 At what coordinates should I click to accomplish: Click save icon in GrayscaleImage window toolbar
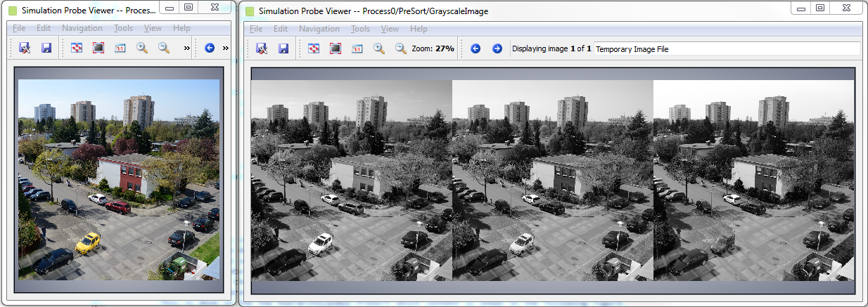coord(283,48)
